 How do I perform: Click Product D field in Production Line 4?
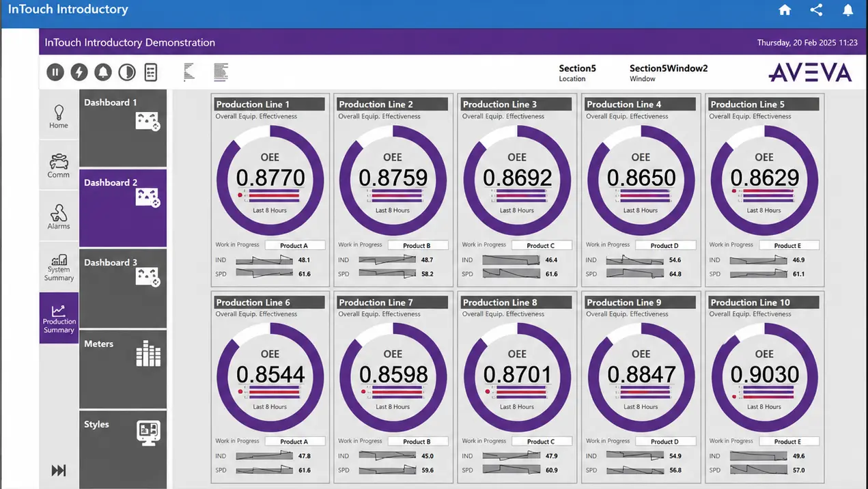click(665, 245)
